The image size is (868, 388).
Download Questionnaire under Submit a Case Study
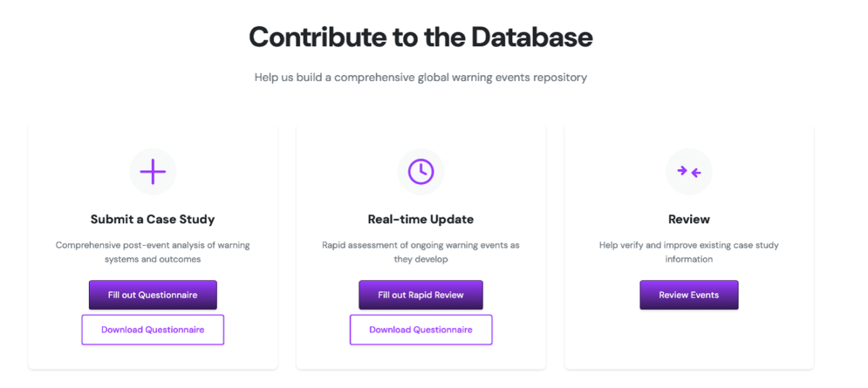pos(153,329)
